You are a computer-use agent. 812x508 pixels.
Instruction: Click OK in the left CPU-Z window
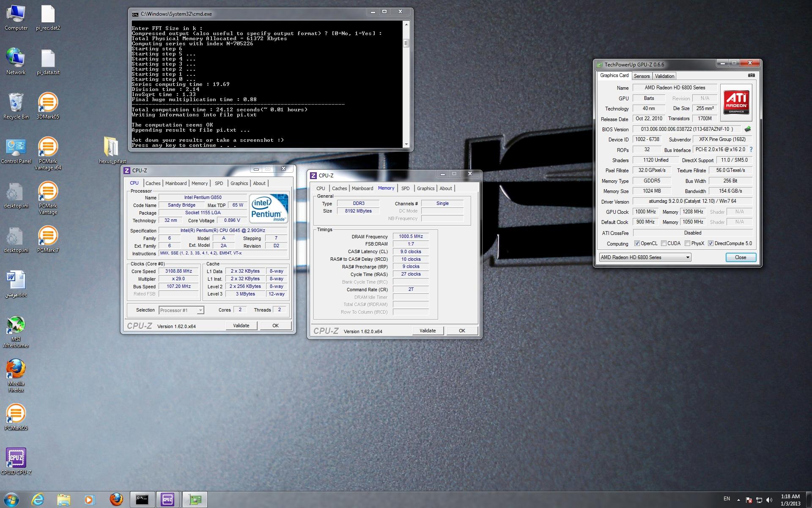[x=275, y=326]
